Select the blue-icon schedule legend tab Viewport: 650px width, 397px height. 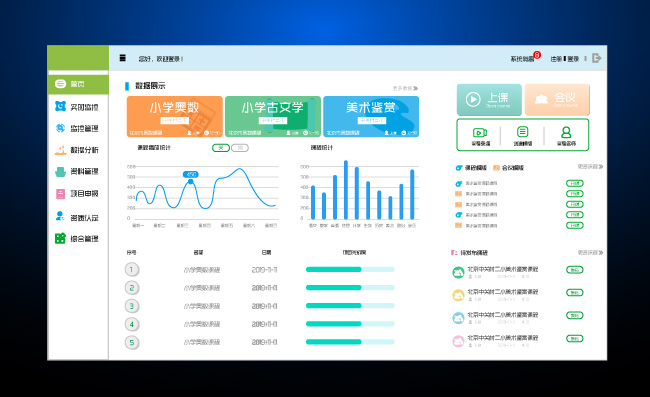471,168
